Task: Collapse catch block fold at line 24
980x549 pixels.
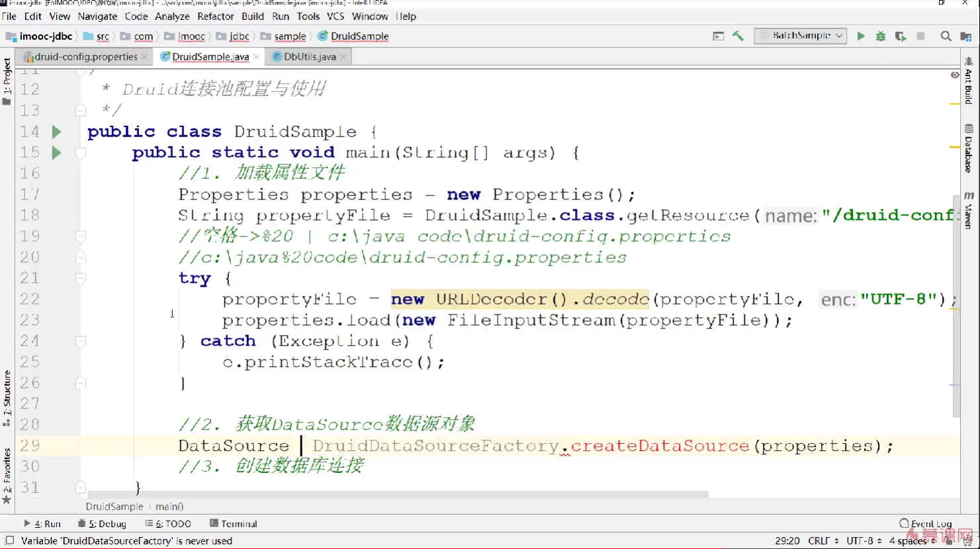Action: pyautogui.click(x=81, y=341)
